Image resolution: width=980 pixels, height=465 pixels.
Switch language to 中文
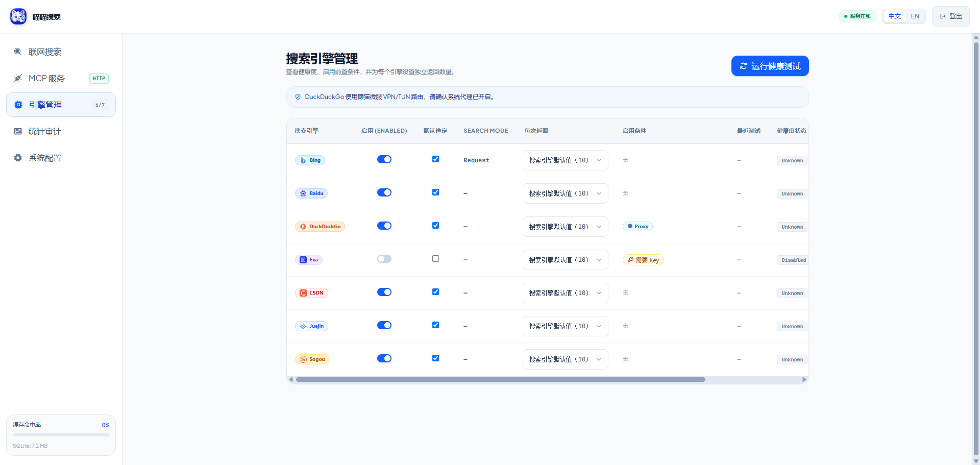coord(895,16)
